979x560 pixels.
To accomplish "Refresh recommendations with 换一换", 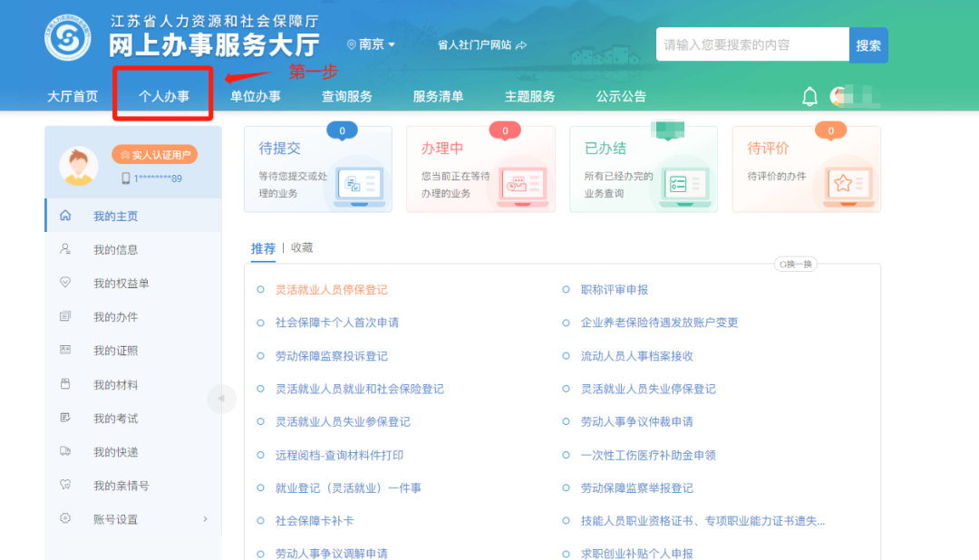I will pos(795,265).
